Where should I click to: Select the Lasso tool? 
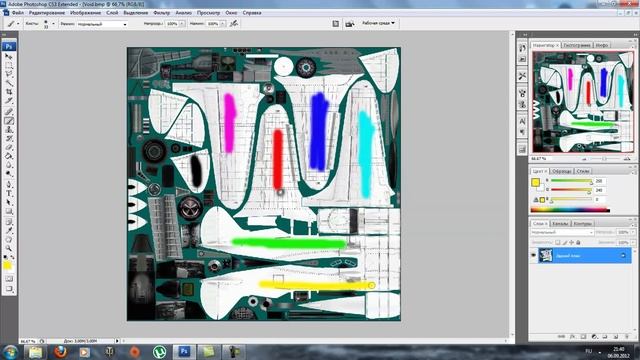pos(9,74)
